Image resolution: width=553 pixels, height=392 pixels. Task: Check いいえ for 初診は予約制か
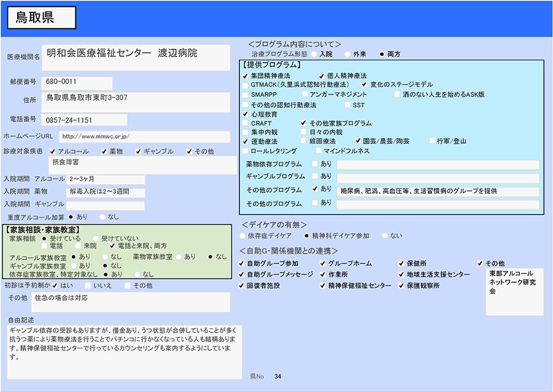(x=88, y=286)
